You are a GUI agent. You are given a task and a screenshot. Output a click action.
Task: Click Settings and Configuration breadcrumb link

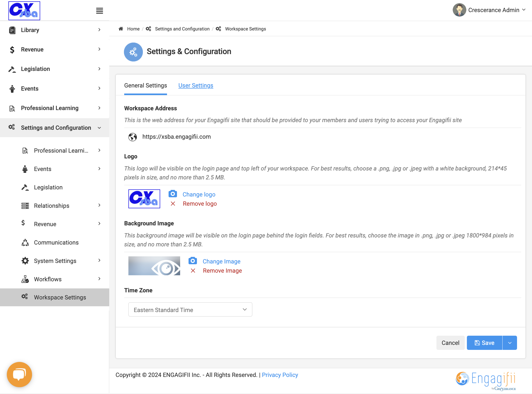182,29
